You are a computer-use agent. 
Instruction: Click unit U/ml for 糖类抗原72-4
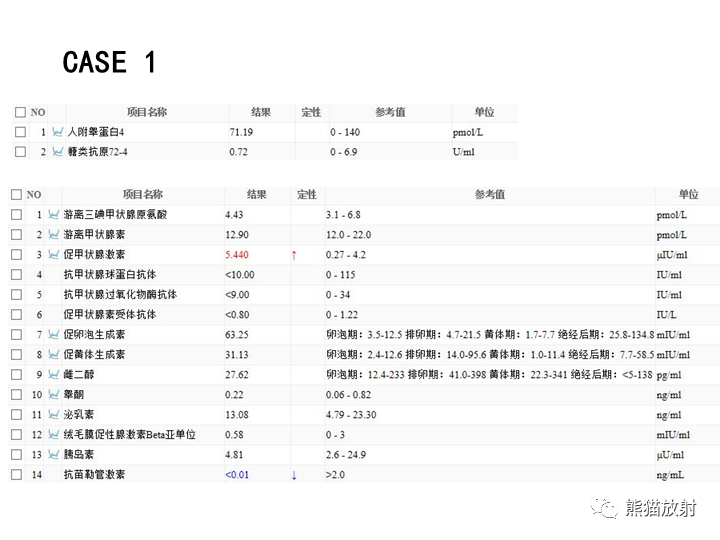pos(464,152)
